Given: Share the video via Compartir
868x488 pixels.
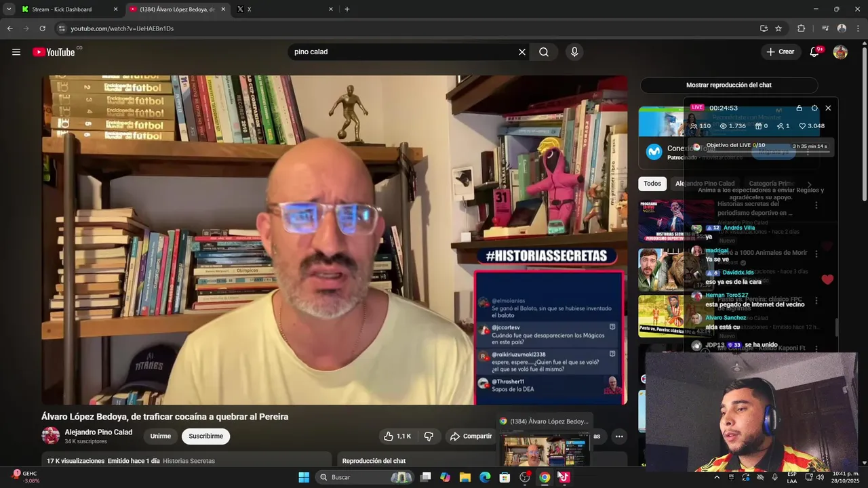Looking at the screenshot, I should (471, 436).
